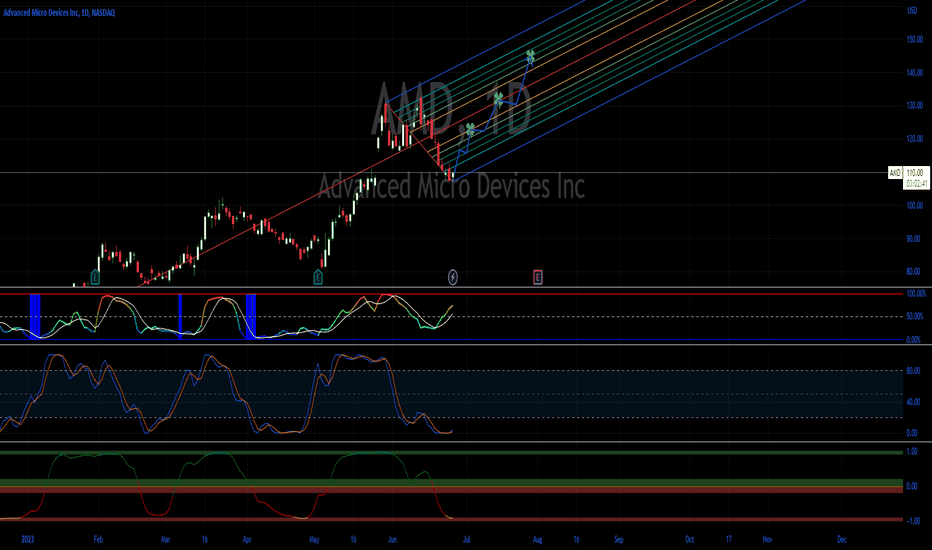The height and width of the screenshot is (550, 932).
Task: Click the Apr label on time axis
Action: pos(247,539)
